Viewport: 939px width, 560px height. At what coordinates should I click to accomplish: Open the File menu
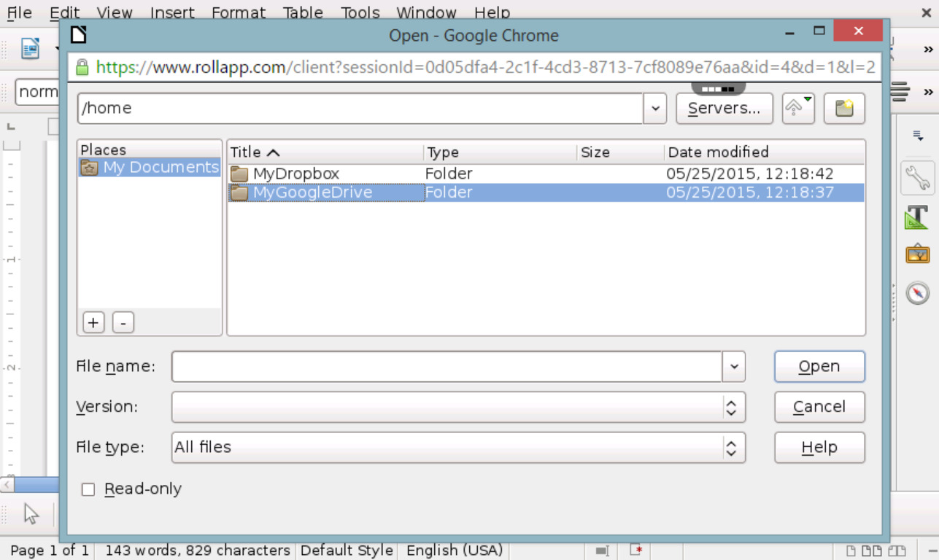19,13
